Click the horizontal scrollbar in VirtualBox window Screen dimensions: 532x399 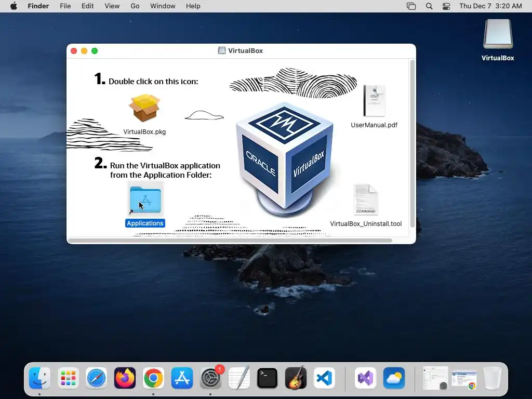tap(230, 241)
